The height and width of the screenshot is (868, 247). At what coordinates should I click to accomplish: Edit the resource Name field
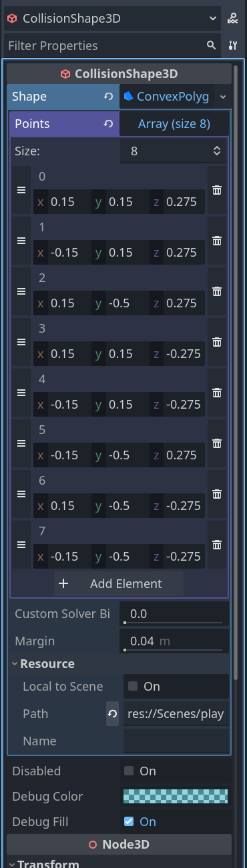coord(176,741)
